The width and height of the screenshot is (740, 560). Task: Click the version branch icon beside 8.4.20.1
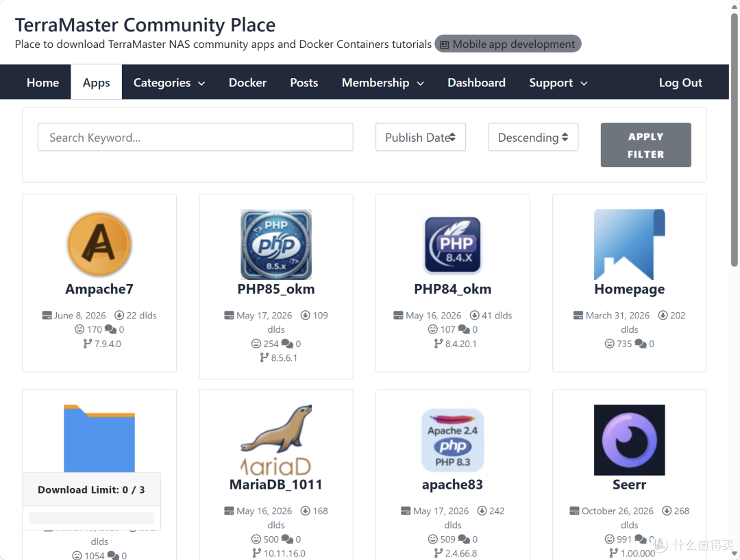(439, 344)
